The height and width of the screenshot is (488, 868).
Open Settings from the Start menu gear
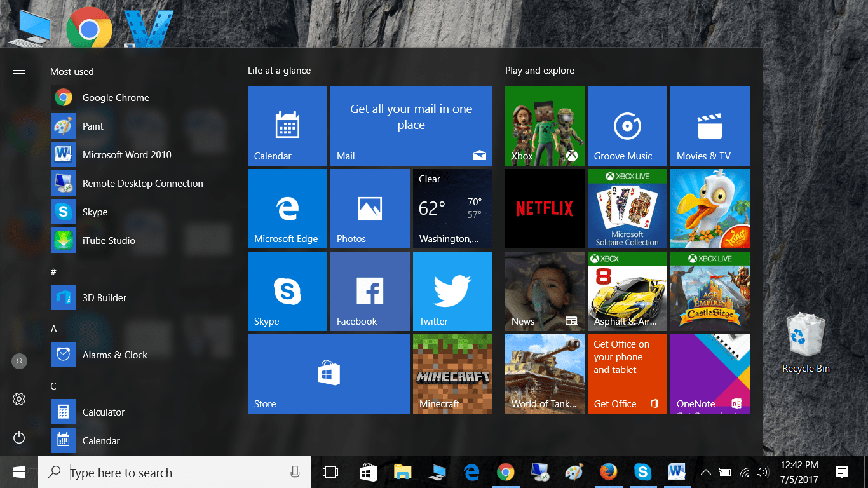click(x=19, y=399)
